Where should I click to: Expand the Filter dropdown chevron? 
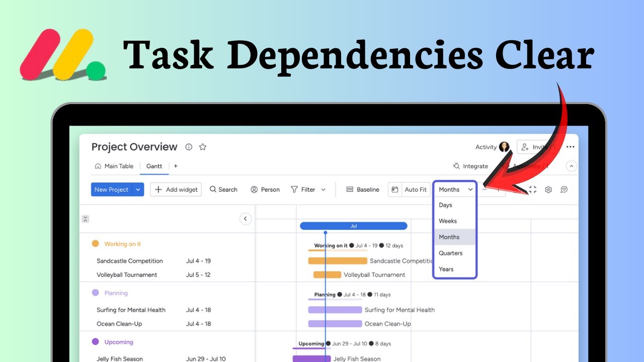click(323, 190)
